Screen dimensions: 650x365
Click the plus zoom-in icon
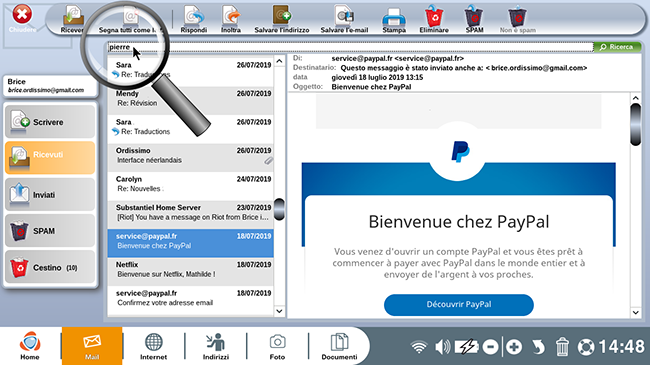(514, 347)
